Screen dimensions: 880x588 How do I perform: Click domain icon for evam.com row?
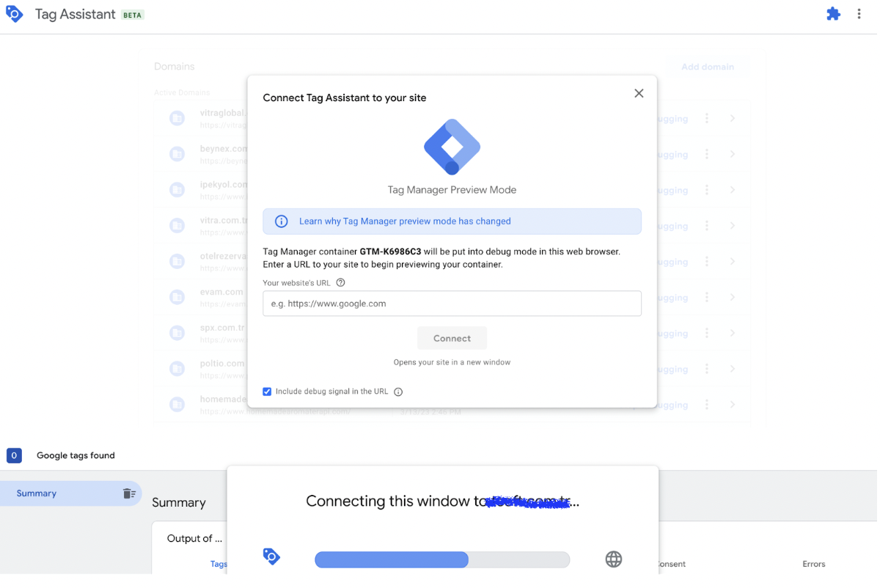coord(177,297)
